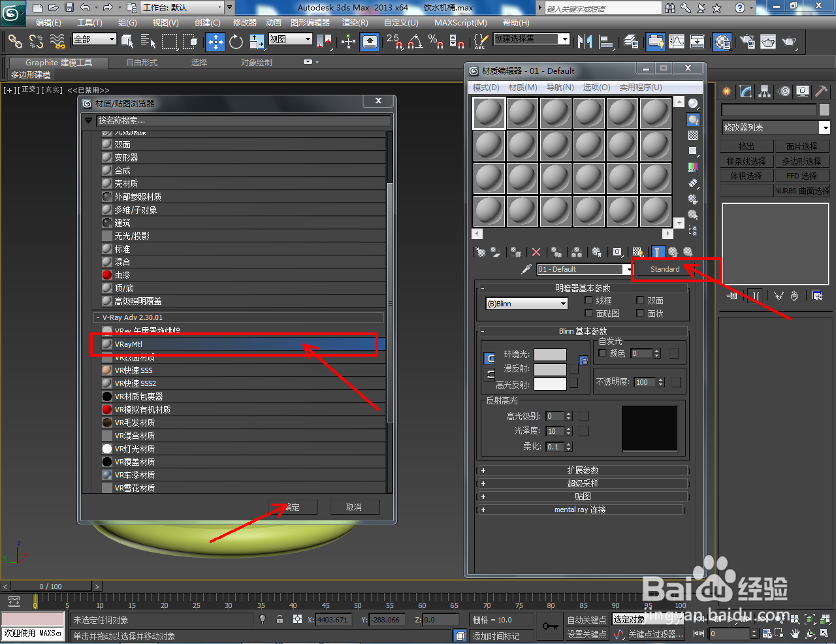
Task: Click the 设置关键点 set key button
Action: [586, 634]
